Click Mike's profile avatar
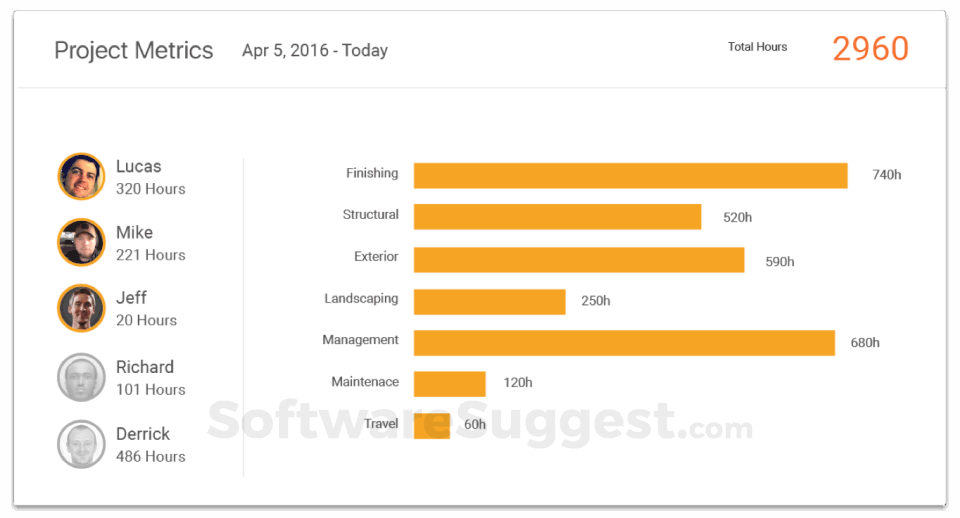This screenshot has height=518, width=960. point(81,242)
